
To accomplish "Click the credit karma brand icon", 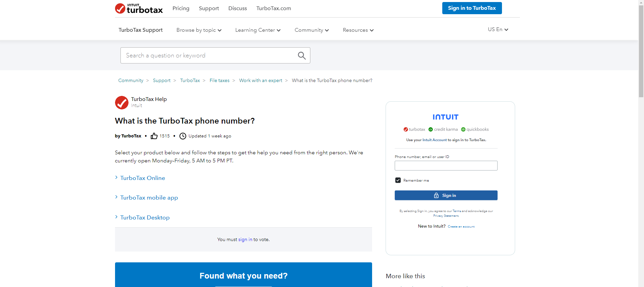I will 430,129.
